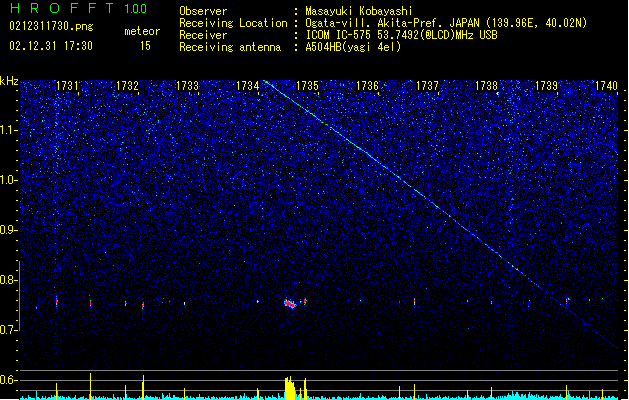629x400 pixels.
Task: Select antenna value A504HB(yagi 4el)
Action: (353, 47)
